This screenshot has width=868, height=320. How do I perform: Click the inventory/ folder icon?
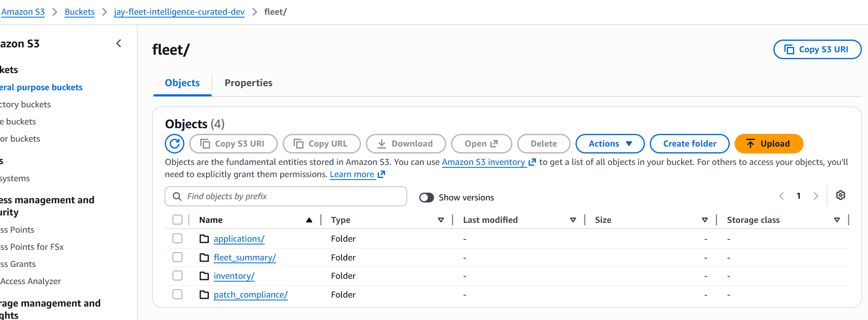pyautogui.click(x=204, y=276)
